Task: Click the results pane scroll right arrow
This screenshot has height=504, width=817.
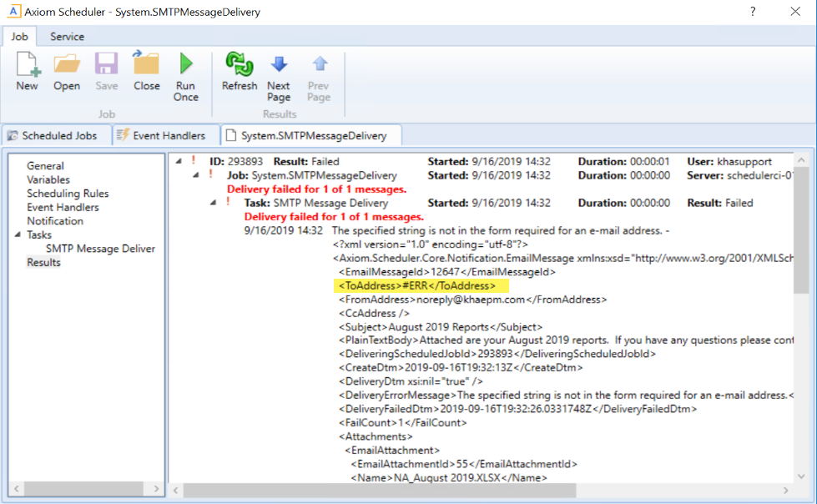Action: click(786, 490)
